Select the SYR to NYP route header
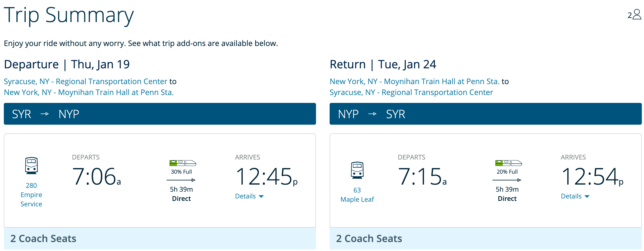 click(x=160, y=114)
